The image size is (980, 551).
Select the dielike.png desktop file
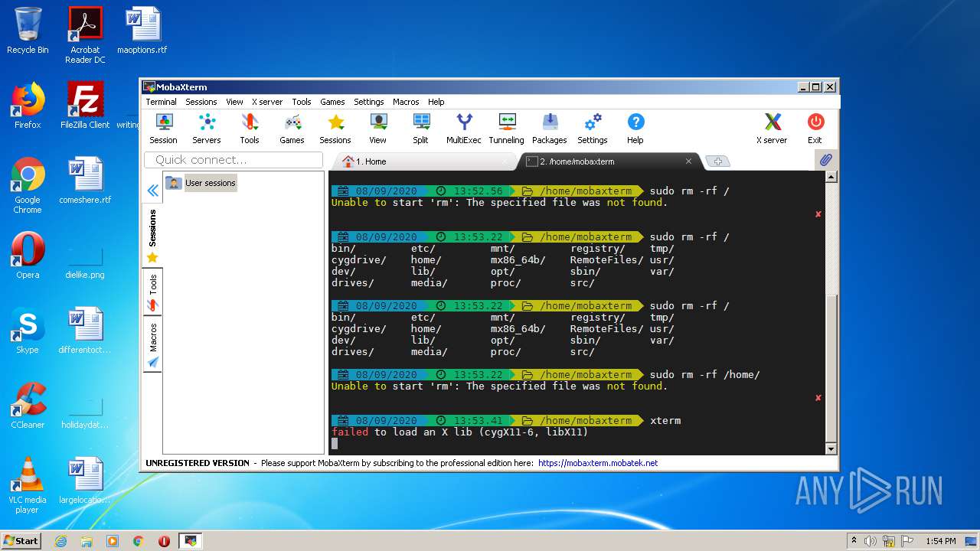tap(85, 260)
